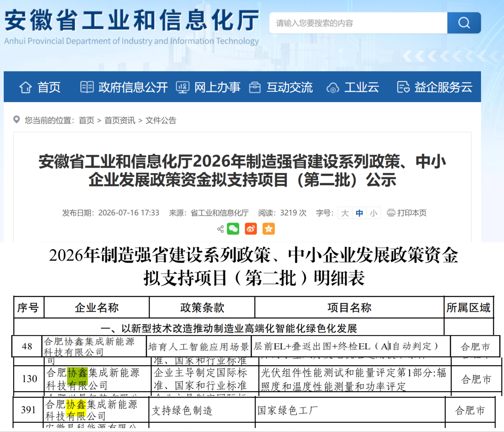Click company name cell in row 48
The height and width of the screenshot is (432, 504).
pos(94,347)
